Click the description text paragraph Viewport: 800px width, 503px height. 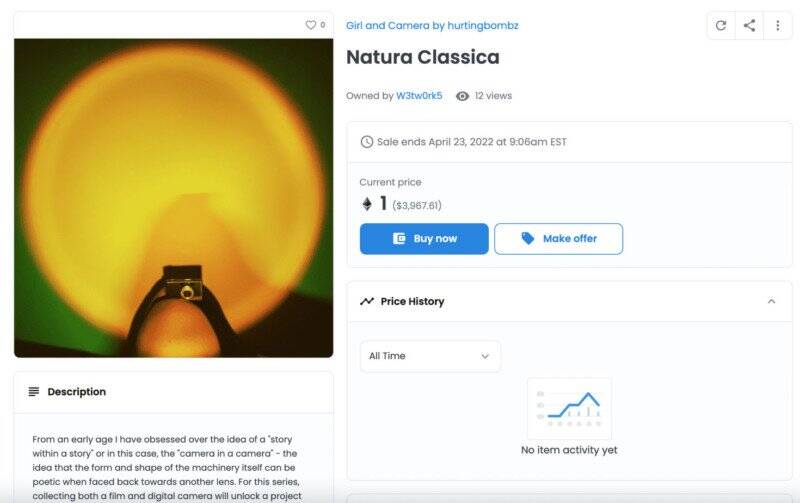click(166, 467)
